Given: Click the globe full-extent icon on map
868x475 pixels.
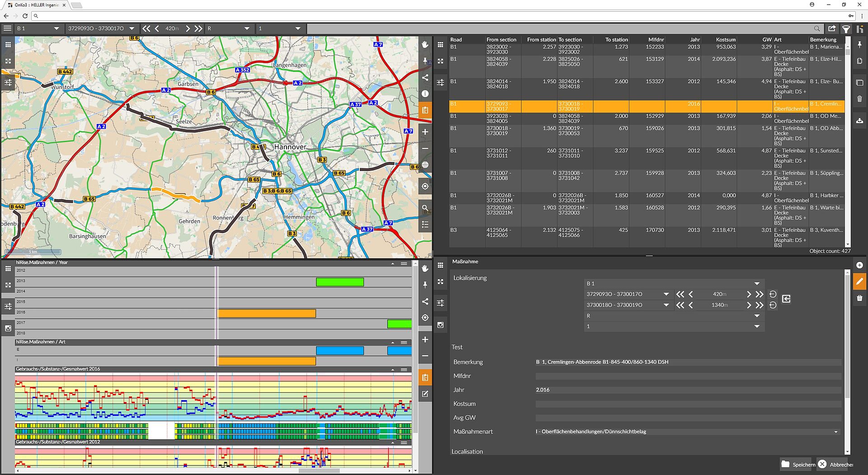Looking at the screenshot, I should (x=425, y=165).
